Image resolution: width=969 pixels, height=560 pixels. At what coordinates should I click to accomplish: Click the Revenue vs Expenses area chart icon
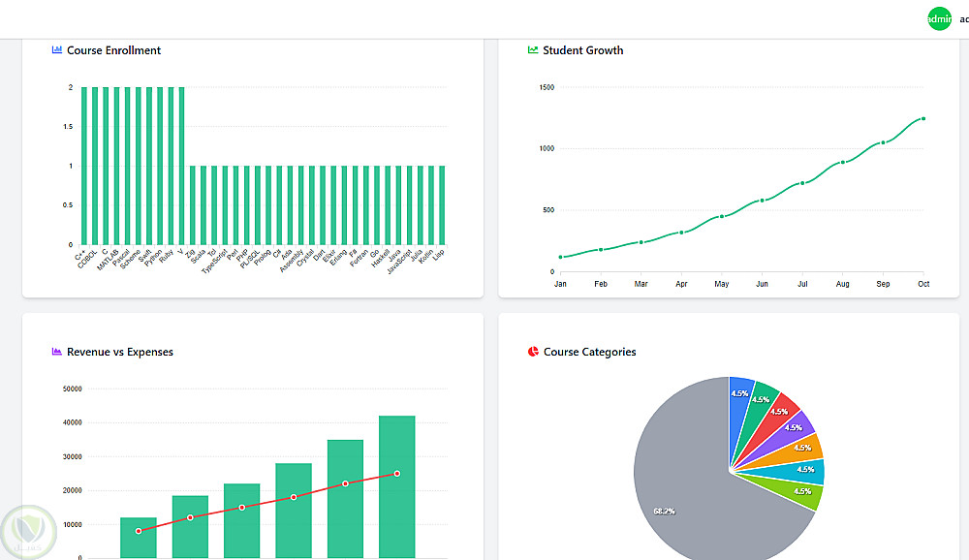point(57,351)
